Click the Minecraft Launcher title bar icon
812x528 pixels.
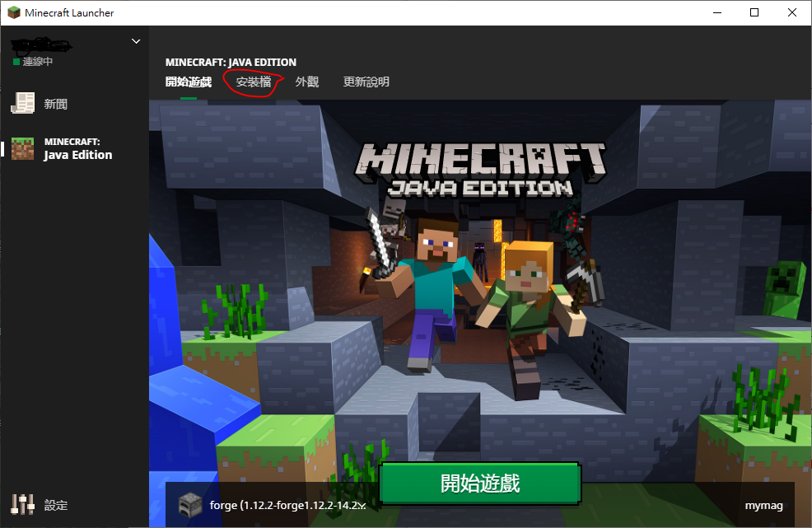pos(14,12)
